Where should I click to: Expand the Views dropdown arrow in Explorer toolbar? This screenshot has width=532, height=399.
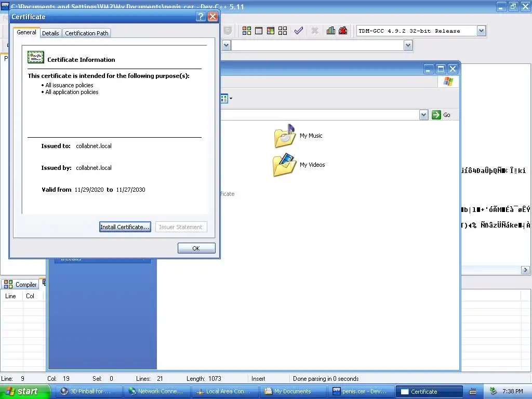[231, 99]
